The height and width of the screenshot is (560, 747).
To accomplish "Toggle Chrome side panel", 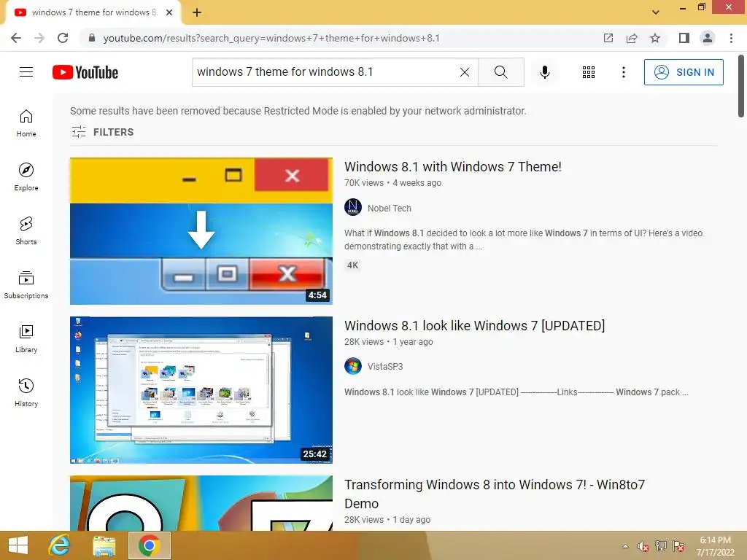I will 684,38.
